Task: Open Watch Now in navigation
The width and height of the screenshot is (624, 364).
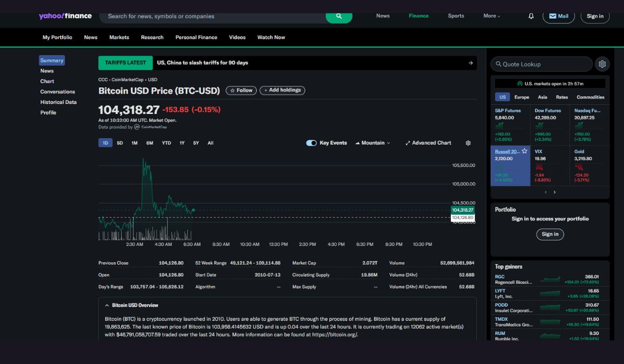Action: (271, 37)
